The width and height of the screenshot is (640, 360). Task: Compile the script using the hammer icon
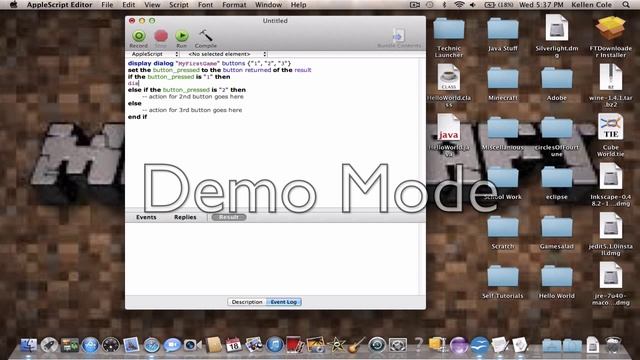tap(206, 39)
